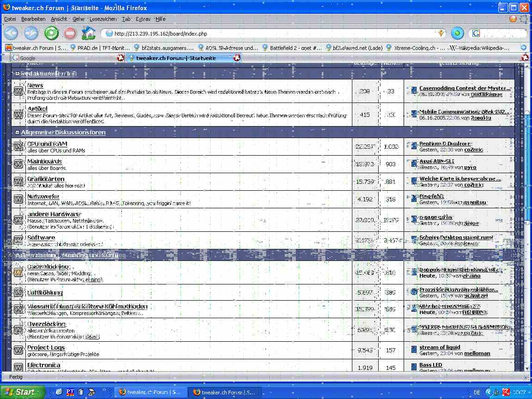Open the Lesezeichen menu
Image resolution: width=532 pixels, height=399 pixels.
[103, 19]
